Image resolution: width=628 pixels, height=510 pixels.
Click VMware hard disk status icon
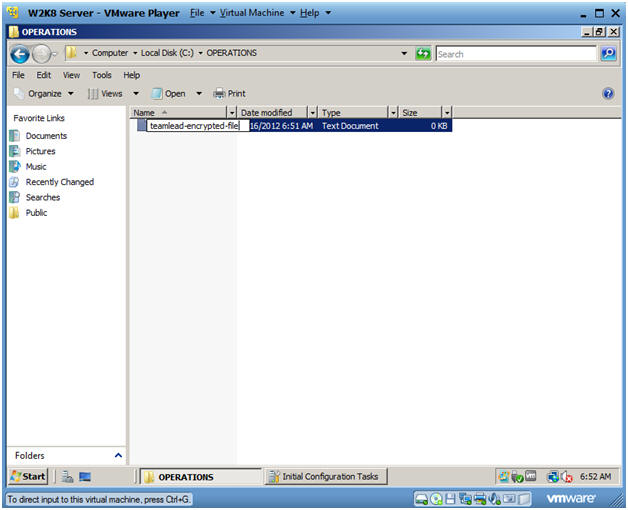(x=421, y=499)
